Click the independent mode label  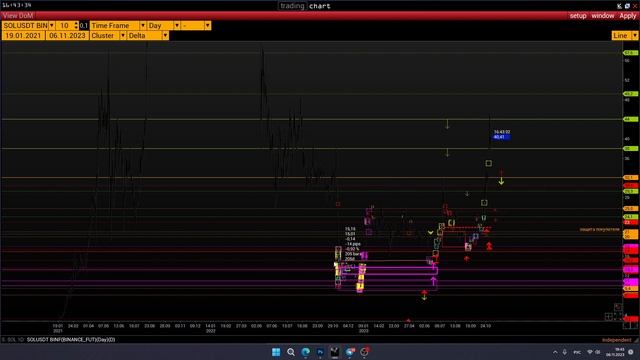tap(616, 340)
